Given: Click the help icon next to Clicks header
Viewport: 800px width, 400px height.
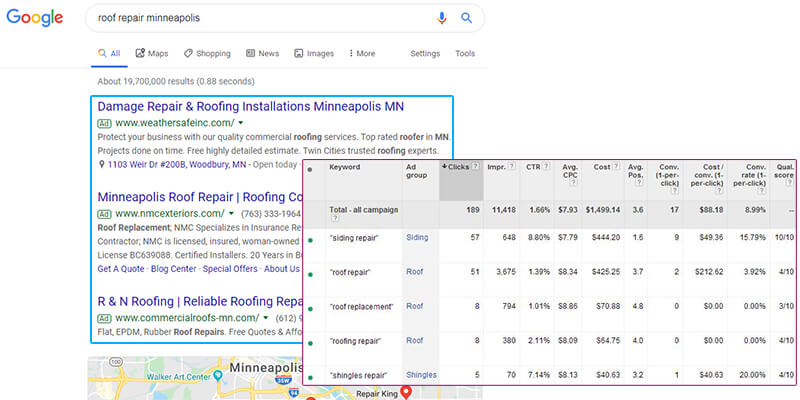Looking at the screenshot, I should point(475,166).
